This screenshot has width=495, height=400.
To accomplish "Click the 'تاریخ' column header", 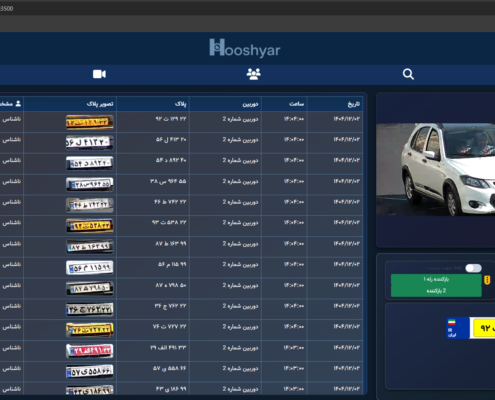I will point(354,104).
